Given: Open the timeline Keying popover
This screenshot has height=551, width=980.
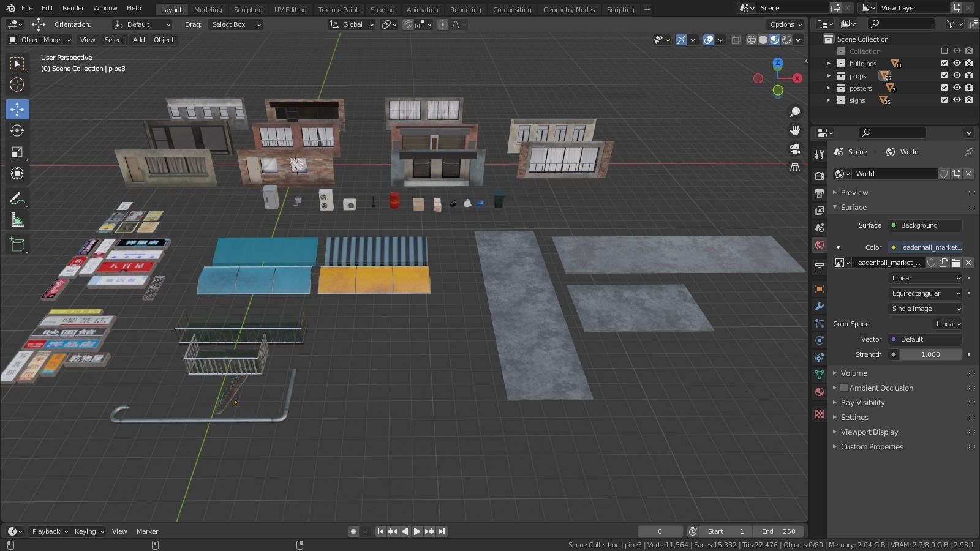Looking at the screenshot, I should pyautogui.click(x=89, y=531).
